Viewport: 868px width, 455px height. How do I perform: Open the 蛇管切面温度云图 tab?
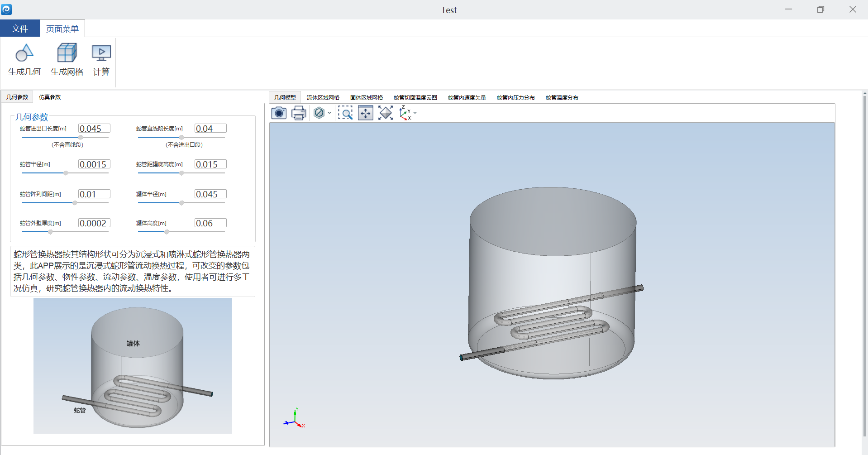[x=415, y=97]
